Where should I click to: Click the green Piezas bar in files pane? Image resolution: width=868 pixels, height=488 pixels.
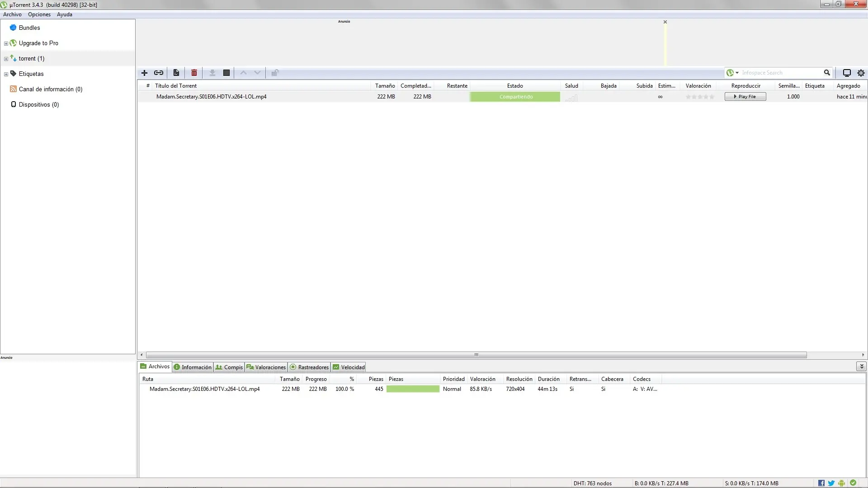413,389
